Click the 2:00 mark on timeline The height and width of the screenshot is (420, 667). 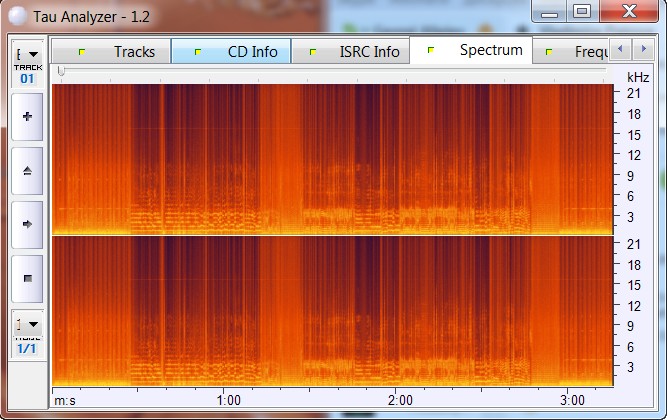click(400, 401)
